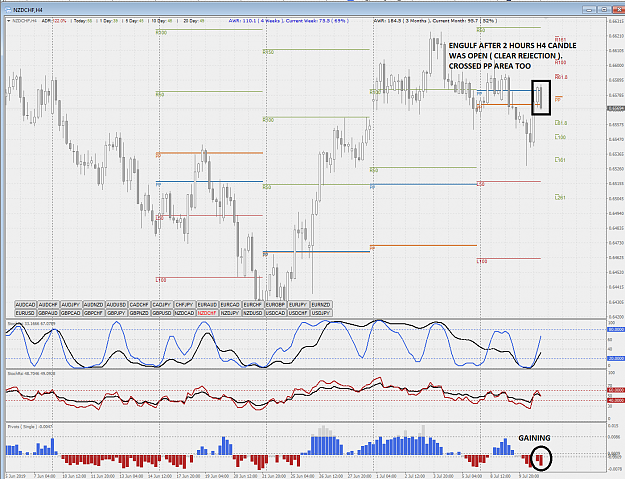The image size is (625, 479).
Task: Expand the triangle before NZDCHF,H4 chart label
Action: click(x=9, y=21)
